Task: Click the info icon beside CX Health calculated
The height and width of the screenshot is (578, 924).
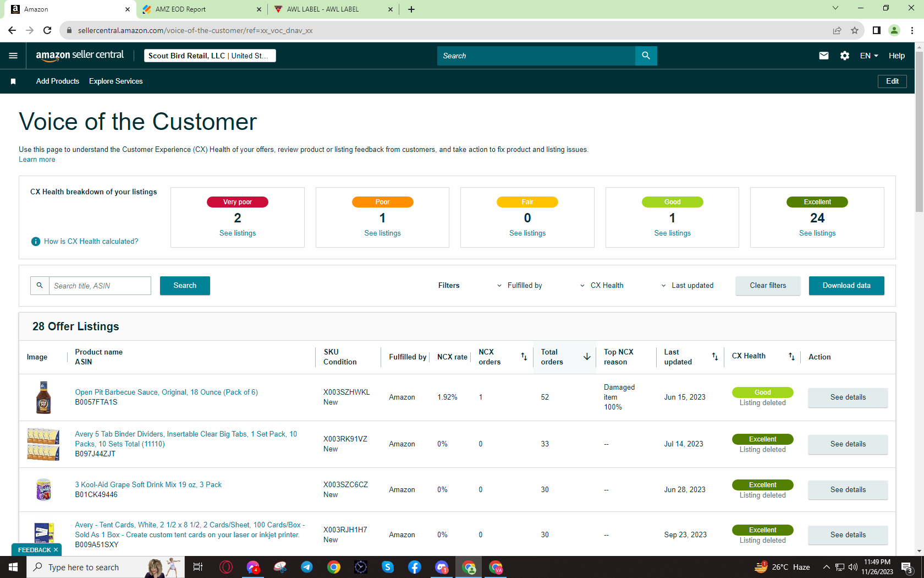Action: click(x=36, y=242)
